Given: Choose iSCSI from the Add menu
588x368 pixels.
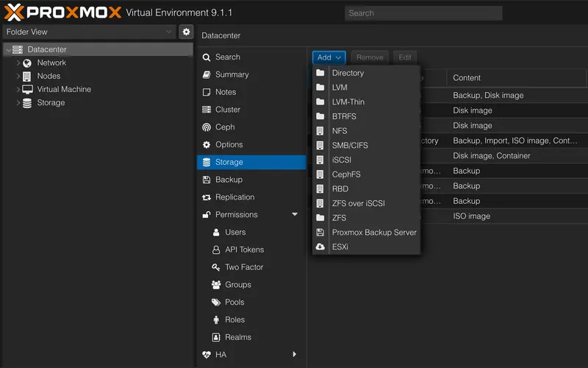Looking at the screenshot, I should [x=366, y=160].
